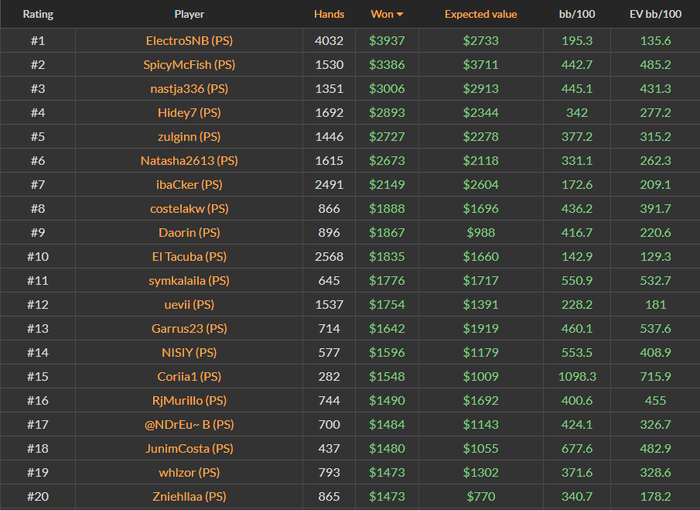700x510 pixels.
Task: Click El Tacuba (PS) player name
Action: pos(189,256)
